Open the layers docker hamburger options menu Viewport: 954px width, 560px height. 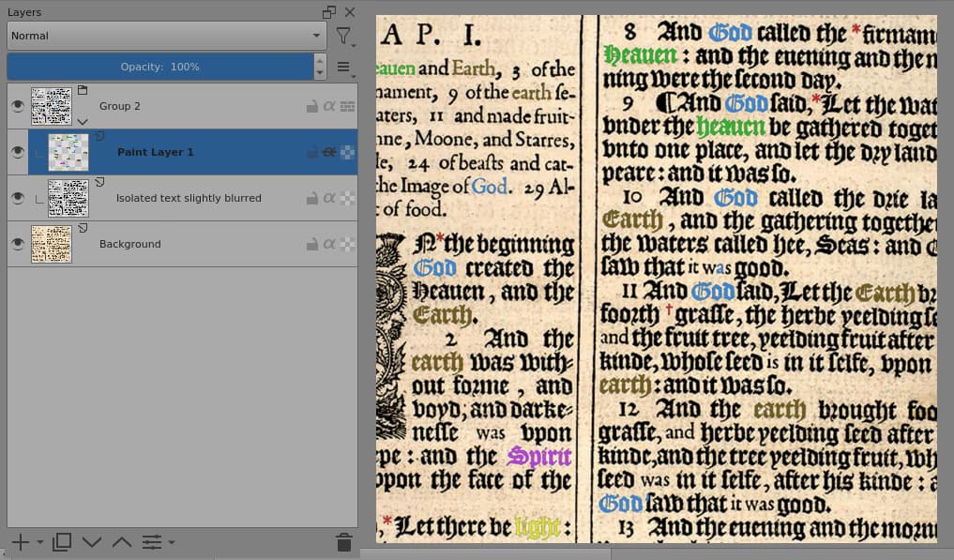[x=343, y=67]
